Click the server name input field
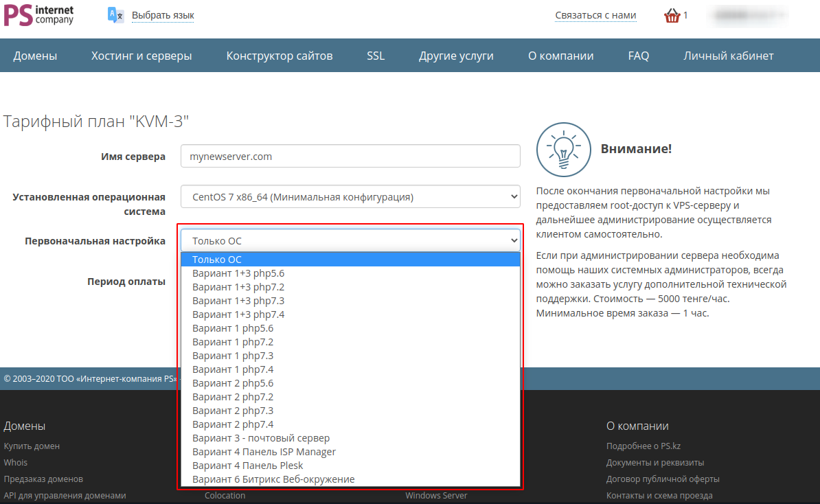Viewport: 820px width, 504px height. (x=350, y=157)
